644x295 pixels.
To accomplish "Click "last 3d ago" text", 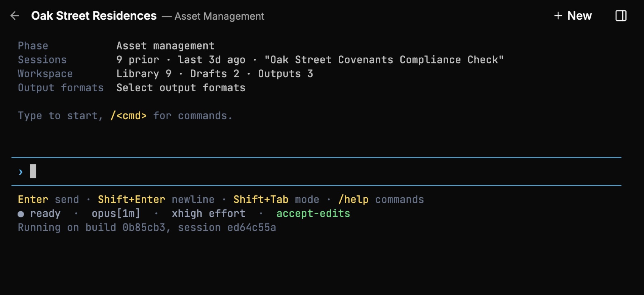I will pos(211,60).
